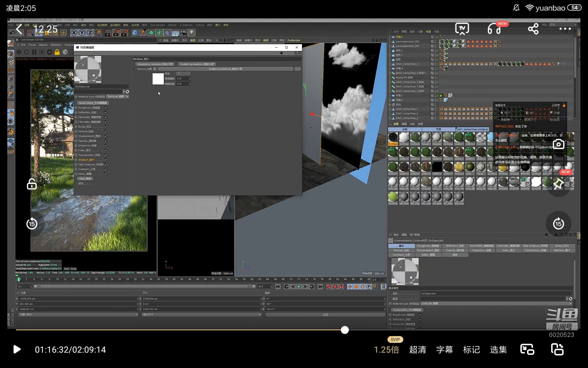Toggle the Normal channel checkbox in material editor
588x368 pixels.
tap(106, 131)
